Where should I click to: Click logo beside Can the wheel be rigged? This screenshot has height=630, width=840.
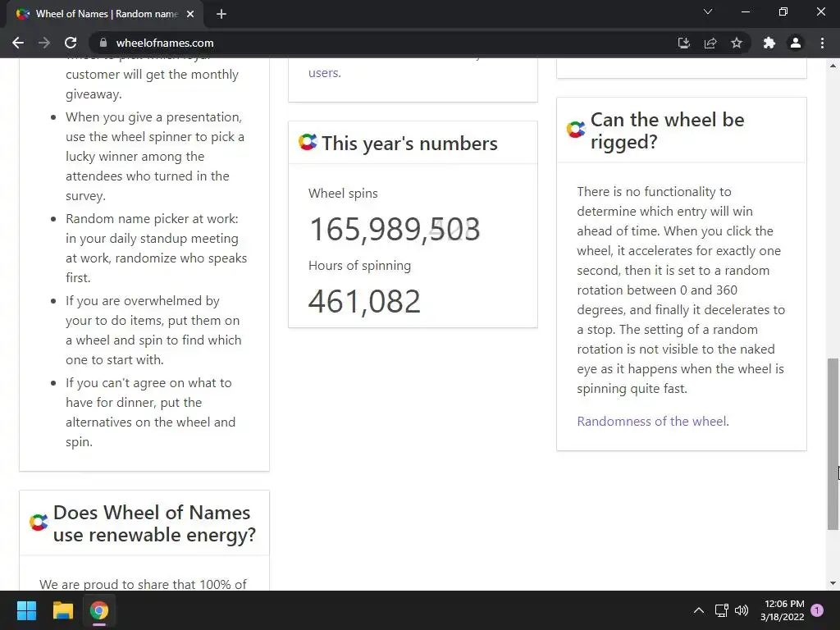coord(576,129)
